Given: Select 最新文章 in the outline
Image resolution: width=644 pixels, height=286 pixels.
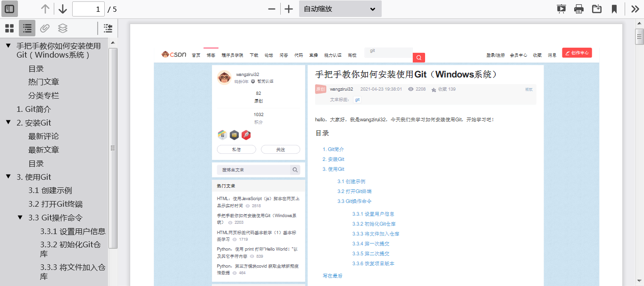Looking at the screenshot, I should pos(43,150).
